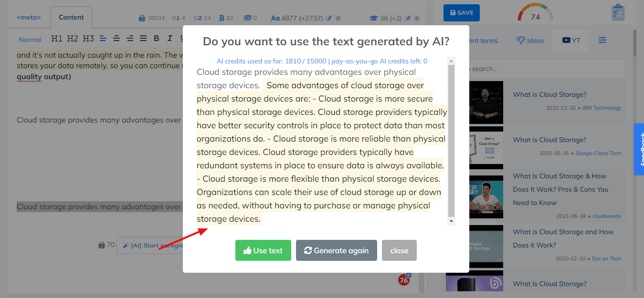This screenshot has height=298, width=644.
Task: Save the document with the SAVE button
Action: click(462, 13)
